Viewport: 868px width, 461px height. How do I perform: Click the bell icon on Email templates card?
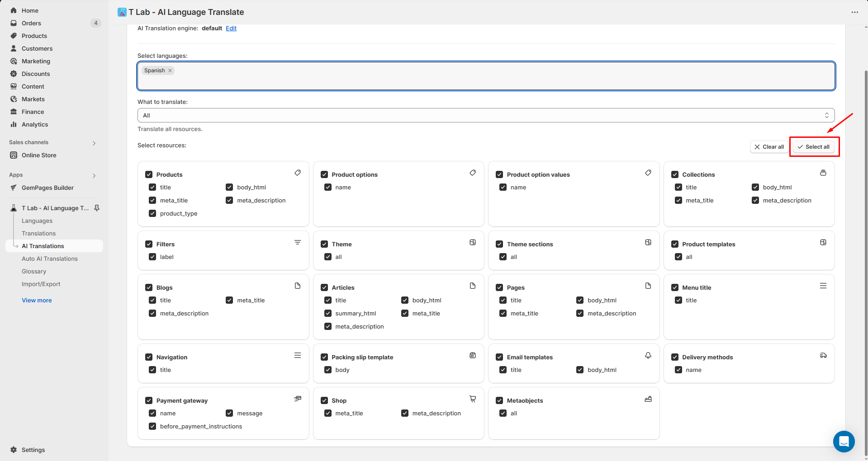point(648,355)
